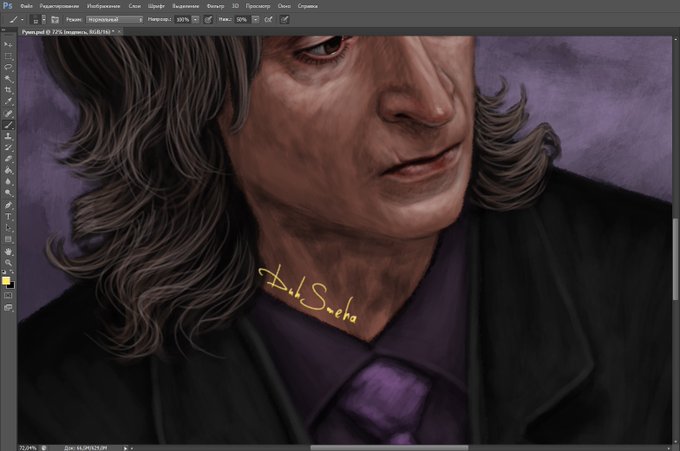This screenshot has width=680, height=451.
Task: Change the screen mode
Action: (x=8, y=307)
